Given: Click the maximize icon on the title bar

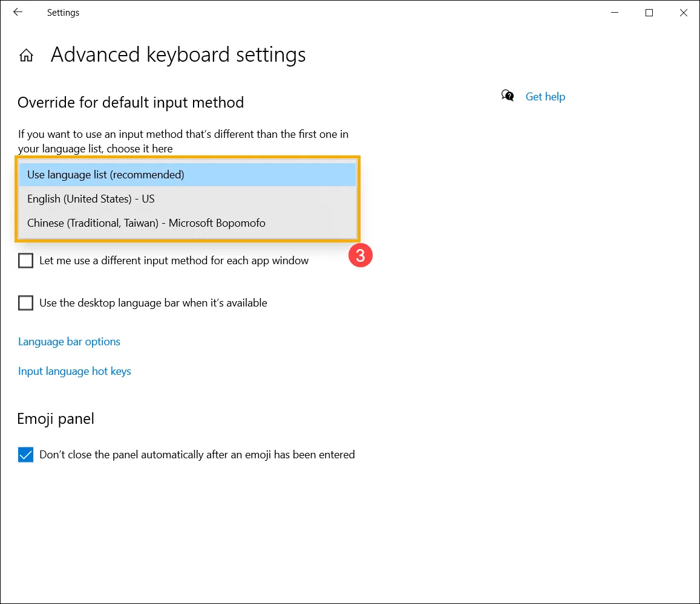Looking at the screenshot, I should (x=649, y=12).
